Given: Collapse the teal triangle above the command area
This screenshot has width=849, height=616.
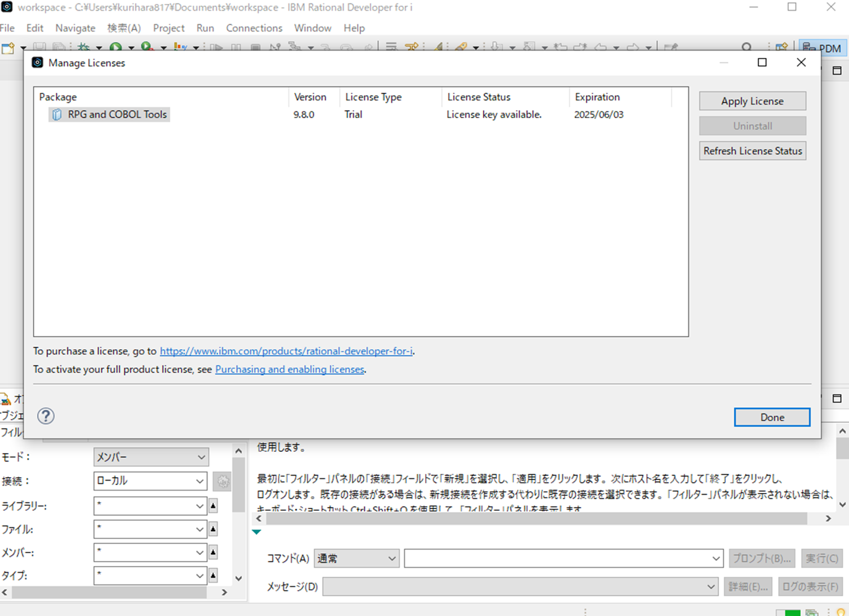Looking at the screenshot, I should coord(257,532).
